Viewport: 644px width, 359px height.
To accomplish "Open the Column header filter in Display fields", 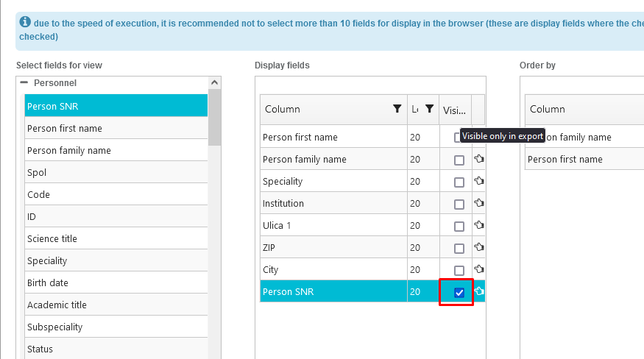I will click(397, 109).
